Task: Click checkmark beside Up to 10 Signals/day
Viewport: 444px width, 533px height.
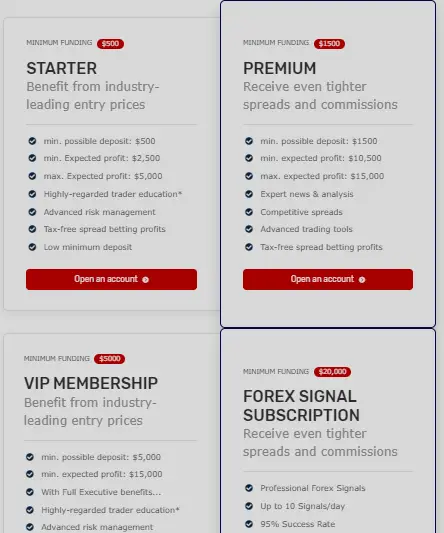Action: 249,506
